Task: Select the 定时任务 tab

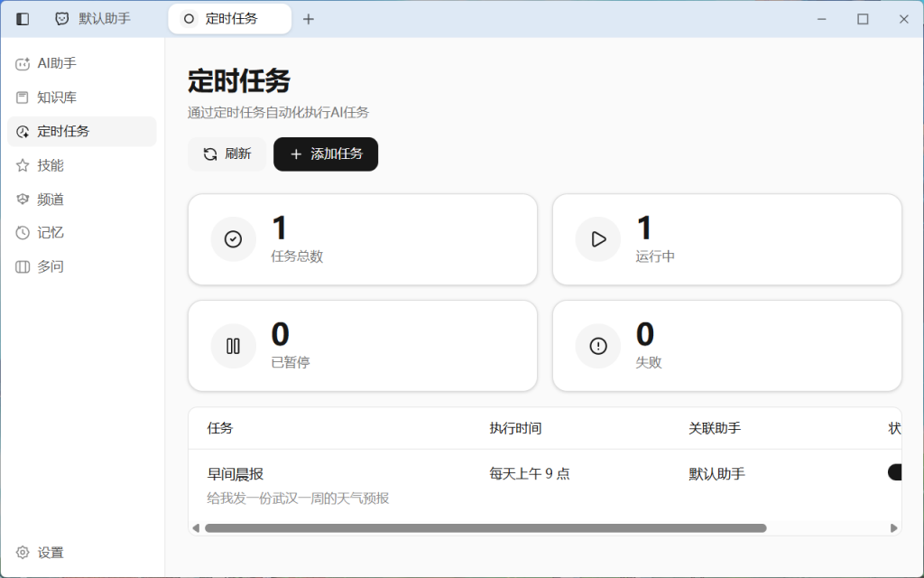Action: click(x=229, y=18)
